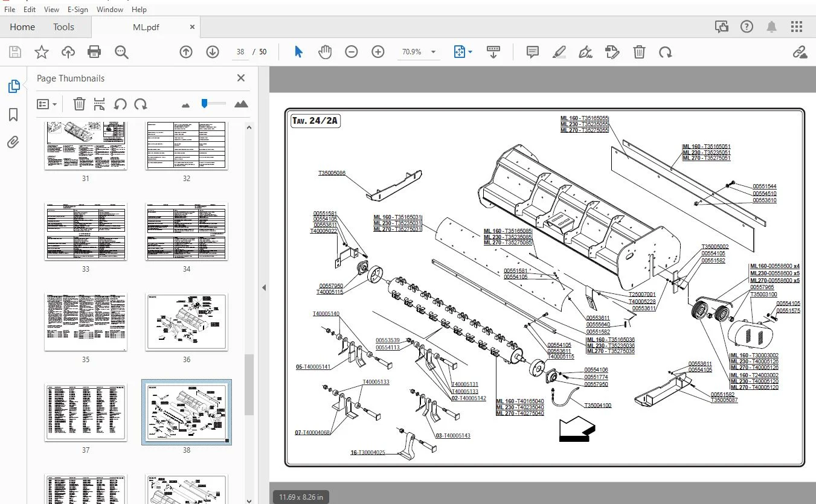
Task: Close the Page Thumbnails panel
Action: 241,78
